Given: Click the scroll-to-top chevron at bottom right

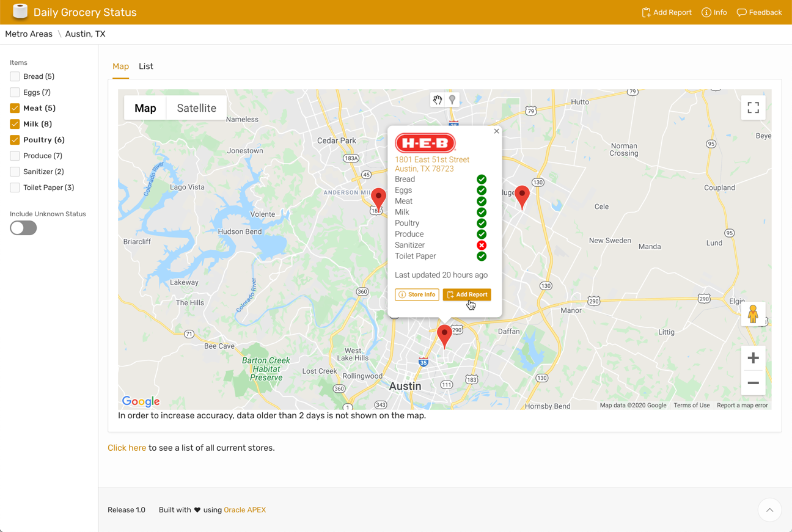Looking at the screenshot, I should (x=769, y=510).
